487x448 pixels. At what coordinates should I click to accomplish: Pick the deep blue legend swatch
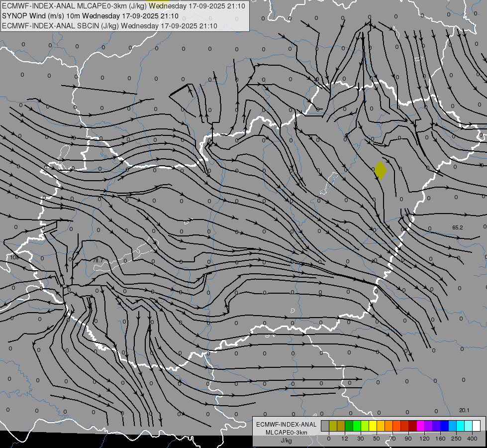point(445,426)
